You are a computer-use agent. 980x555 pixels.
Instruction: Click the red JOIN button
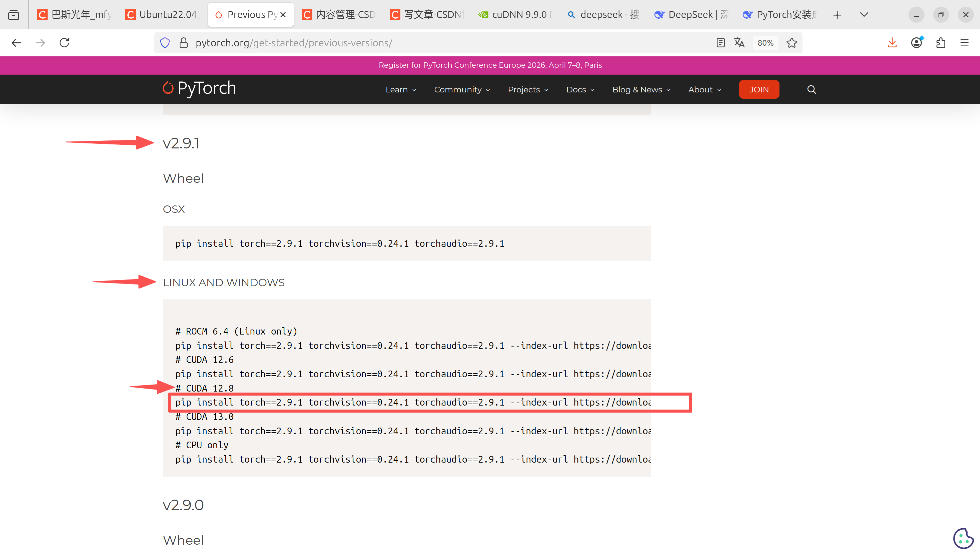point(759,90)
